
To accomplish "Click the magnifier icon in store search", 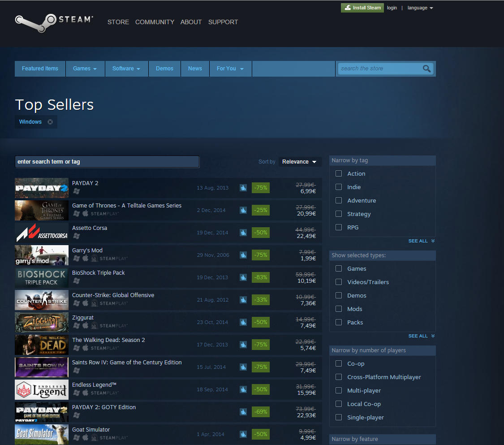I will tap(426, 69).
